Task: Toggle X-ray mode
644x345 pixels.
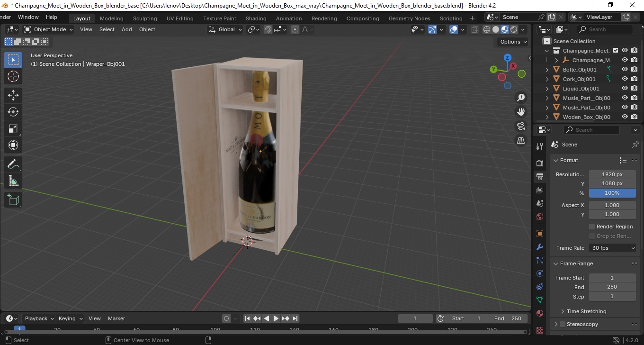Action: tap(475, 29)
